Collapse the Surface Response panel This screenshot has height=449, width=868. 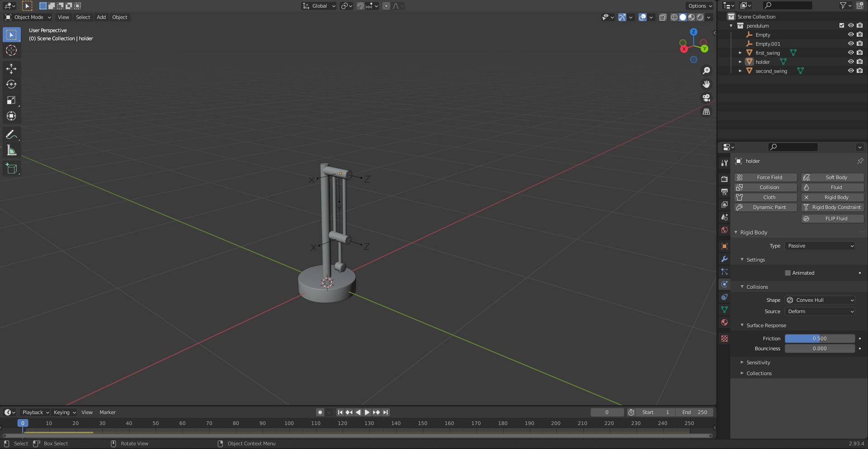(766, 325)
